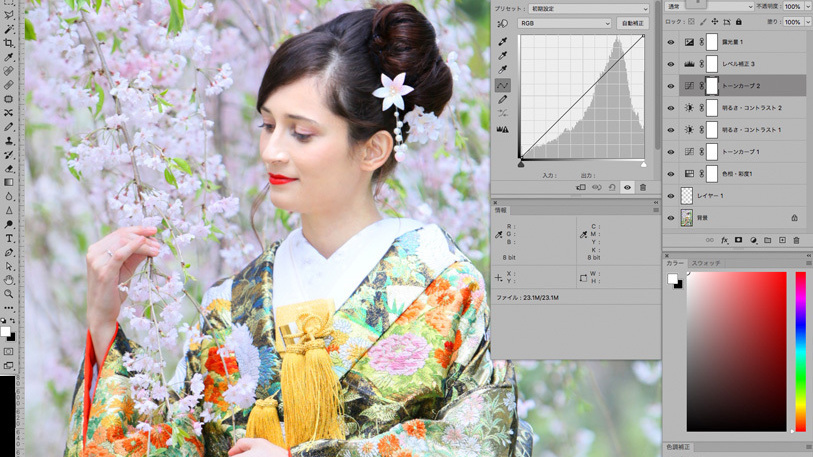
Task: Toggle visibility of レベル補正 3 layer
Action: (671, 64)
